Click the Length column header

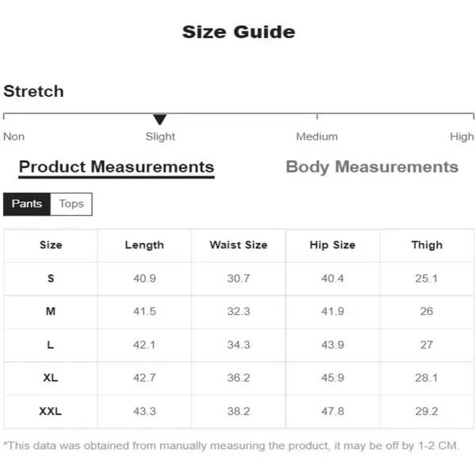point(144,245)
